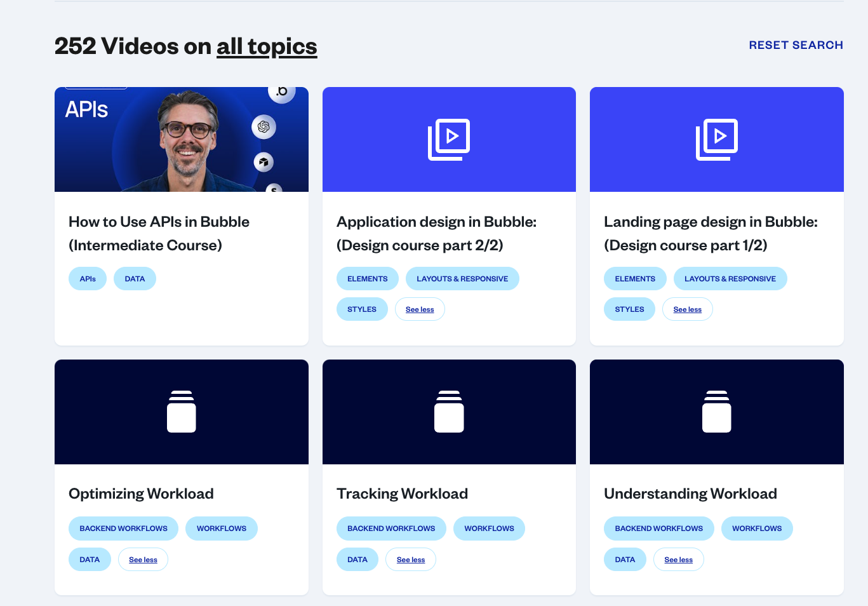The width and height of the screenshot is (868, 606).
Task: Click the RESET SEARCH link
Action: pyautogui.click(x=796, y=45)
